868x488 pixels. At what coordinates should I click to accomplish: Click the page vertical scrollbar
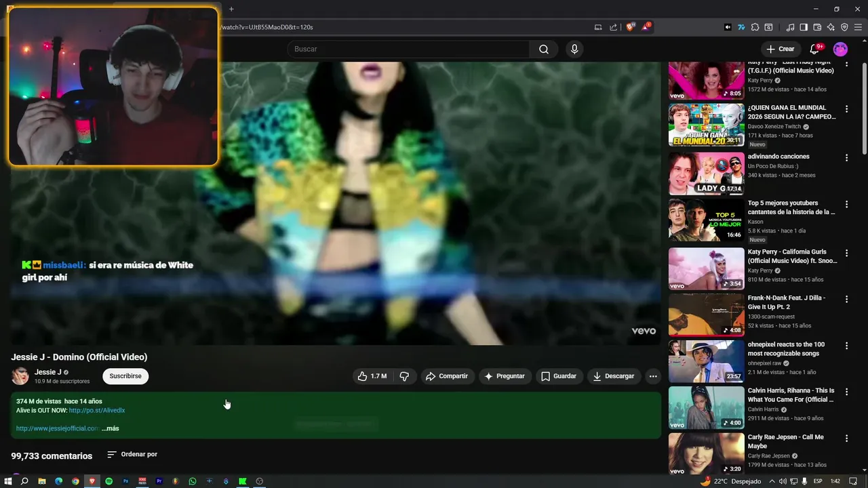(x=864, y=108)
